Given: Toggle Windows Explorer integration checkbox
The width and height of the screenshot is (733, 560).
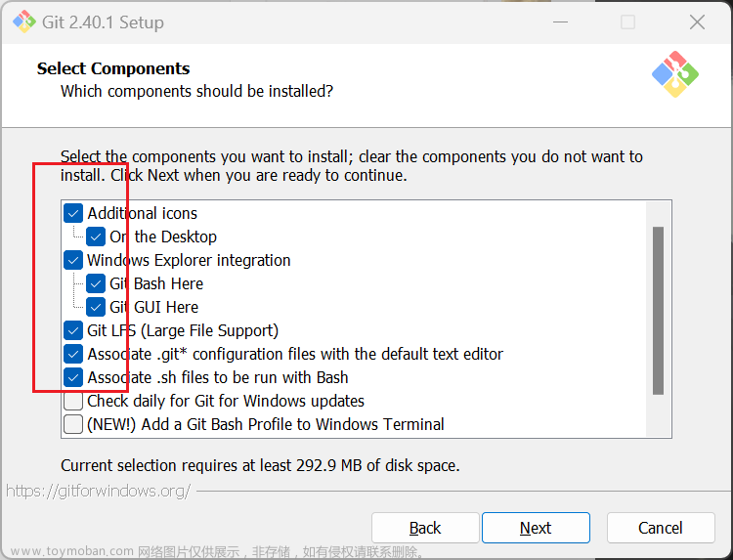Looking at the screenshot, I should (x=73, y=260).
